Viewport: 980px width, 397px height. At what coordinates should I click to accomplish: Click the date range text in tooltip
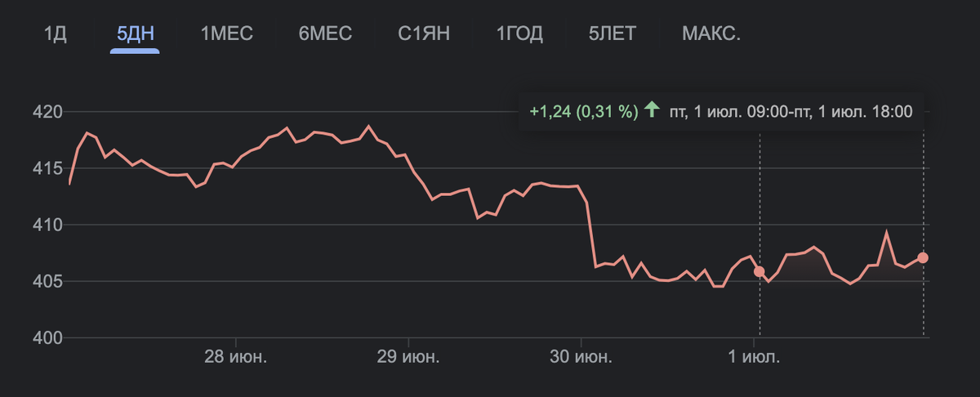point(791,111)
